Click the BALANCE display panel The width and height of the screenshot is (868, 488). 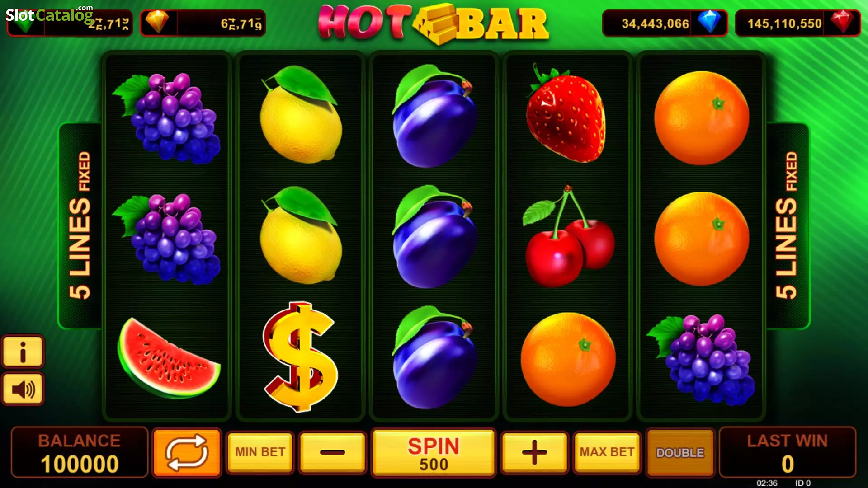click(x=80, y=452)
